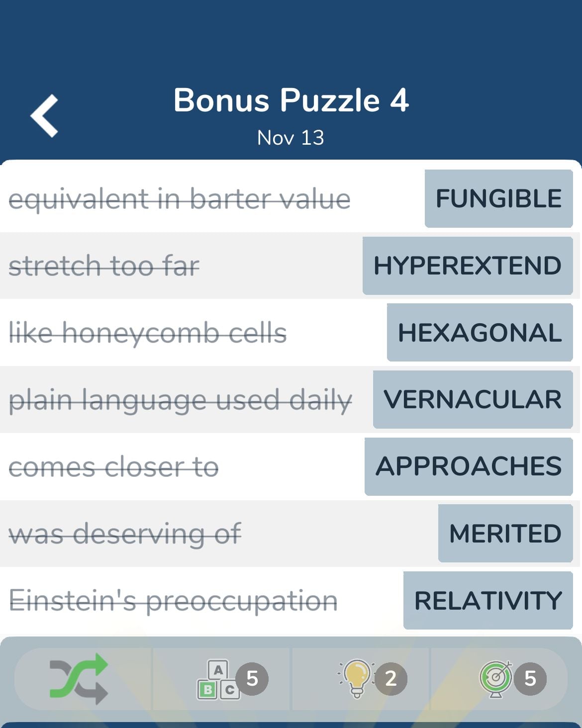Use the ABC letter blocks hint

pos(218,680)
